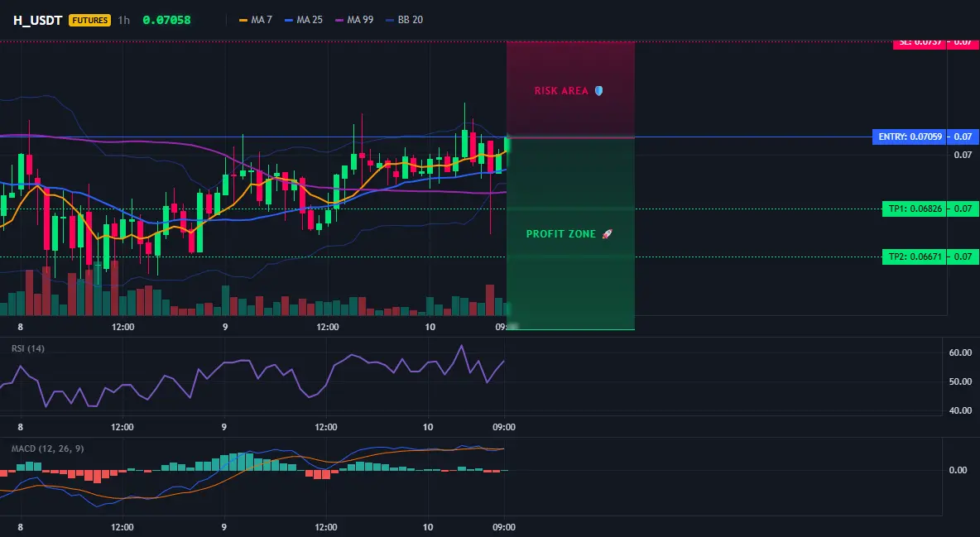Click the 09:00 time label under the MACD panel
The width and height of the screenshot is (980, 537).
tap(504, 527)
